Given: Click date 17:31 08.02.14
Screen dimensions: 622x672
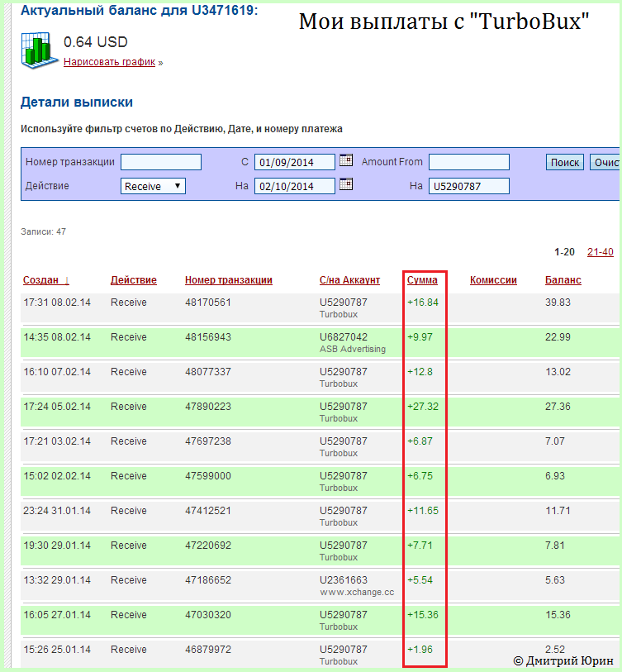Looking at the screenshot, I should point(57,303).
